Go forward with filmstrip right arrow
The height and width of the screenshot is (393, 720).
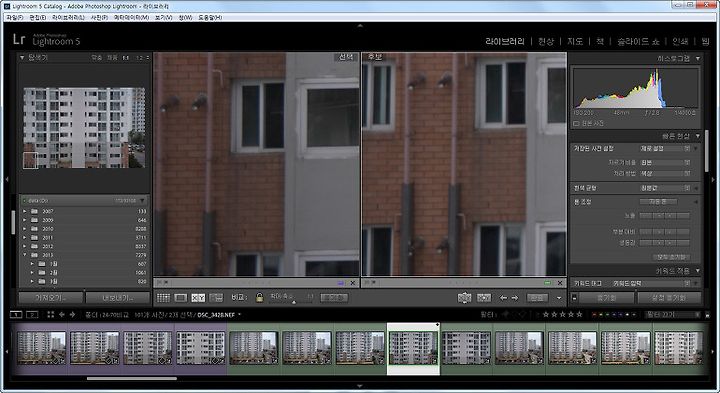pyautogui.click(x=72, y=314)
